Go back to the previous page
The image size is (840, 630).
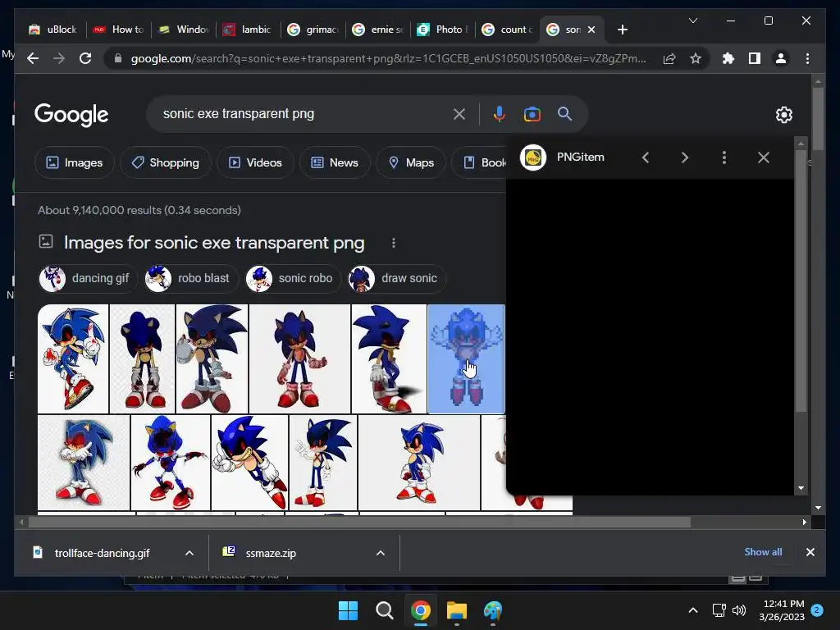(33, 58)
